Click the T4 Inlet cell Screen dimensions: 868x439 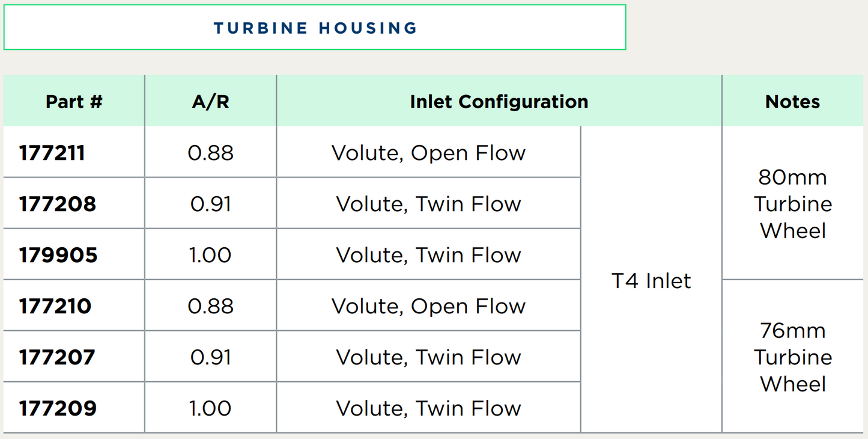coord(651,280)
